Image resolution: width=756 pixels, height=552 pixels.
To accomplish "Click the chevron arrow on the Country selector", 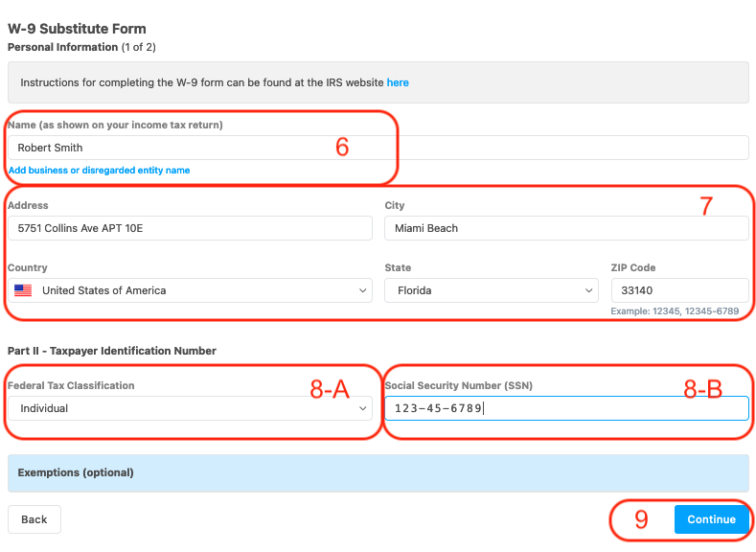I will click(362, 290).
